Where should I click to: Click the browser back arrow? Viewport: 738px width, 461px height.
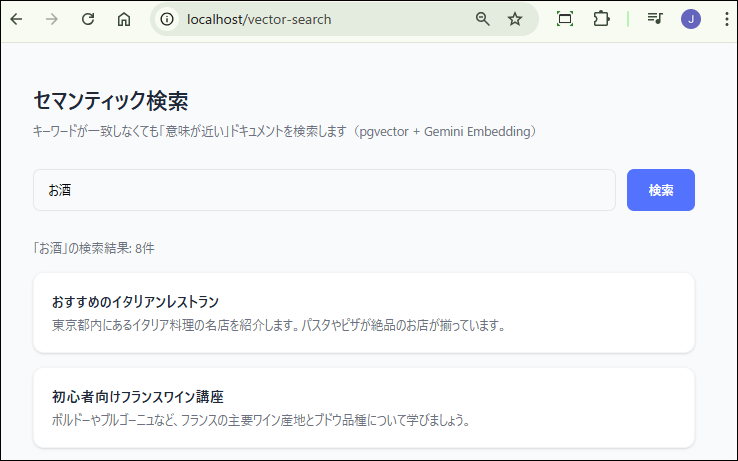tap(17, 19)
